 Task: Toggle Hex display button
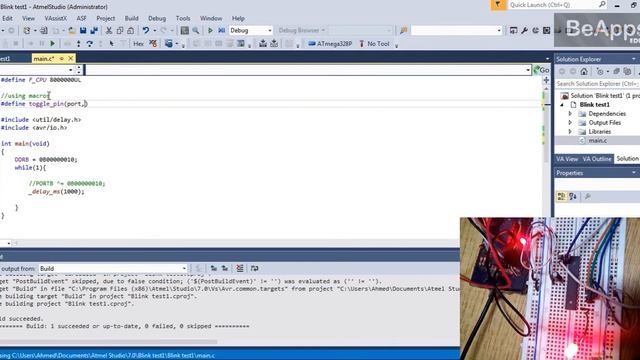pyautogui.click(x=138, y=44)
